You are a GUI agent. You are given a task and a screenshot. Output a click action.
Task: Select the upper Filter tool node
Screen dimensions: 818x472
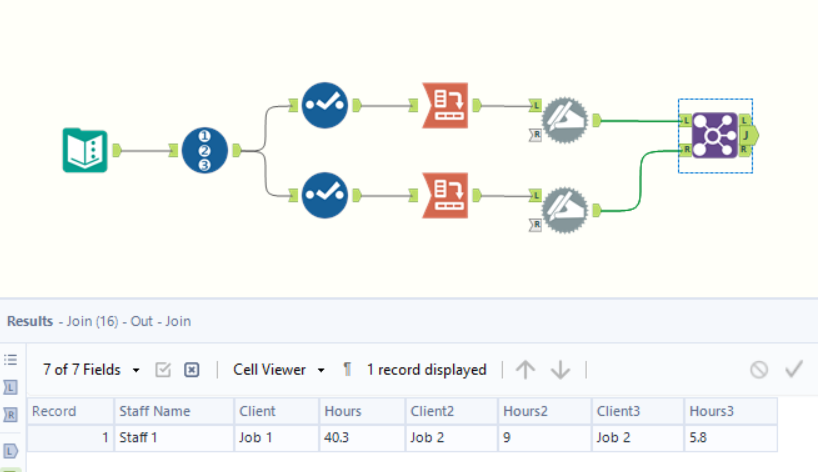324,103
